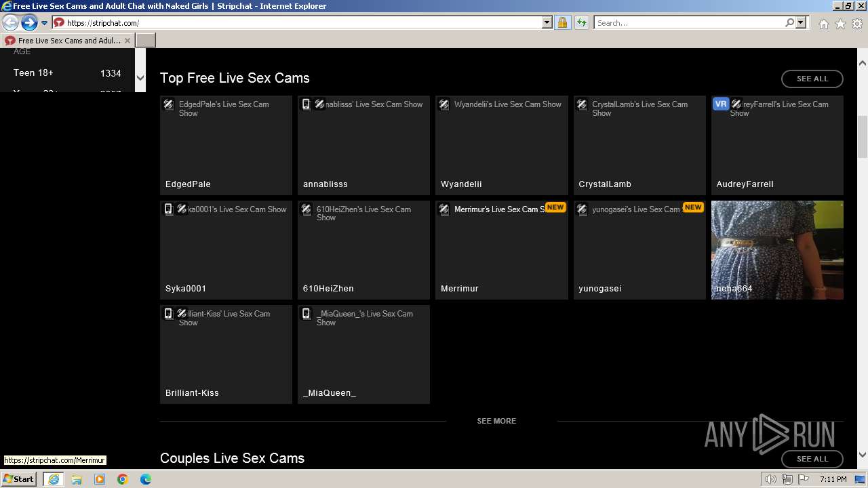Click the mobile icon on Brilliant-Kiss card
Viewport: 868px width, 488px height.
(169, 314)
